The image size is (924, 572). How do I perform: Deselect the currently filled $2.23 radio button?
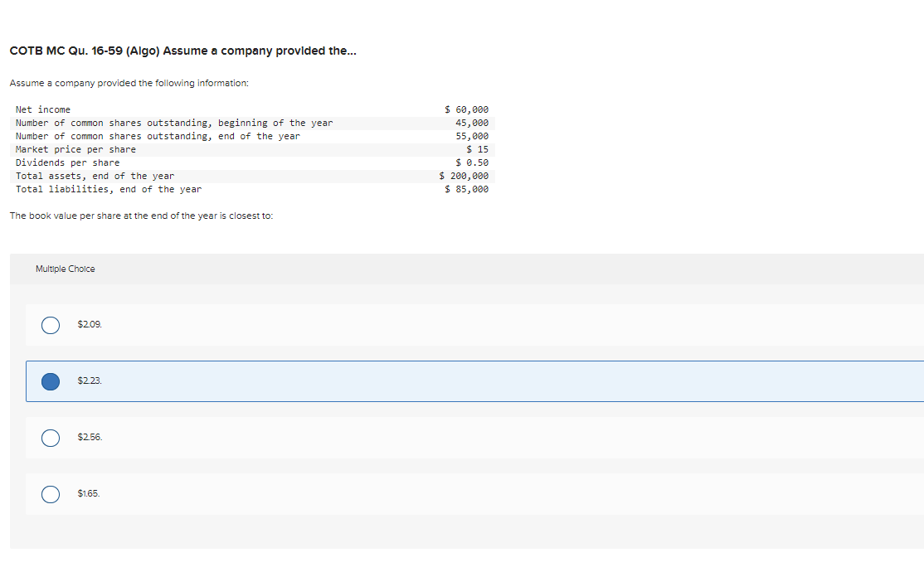[50, 381]
